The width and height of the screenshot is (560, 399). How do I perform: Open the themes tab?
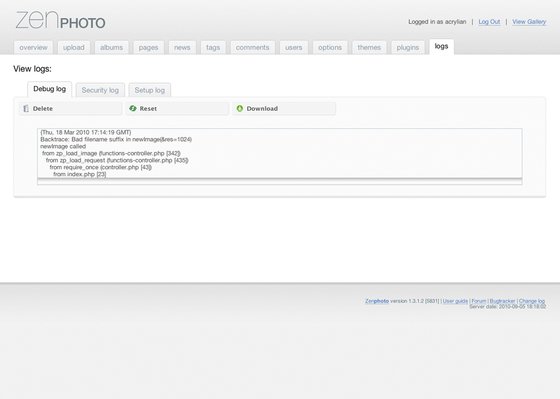pyautogui.click(x=369, y=48)
